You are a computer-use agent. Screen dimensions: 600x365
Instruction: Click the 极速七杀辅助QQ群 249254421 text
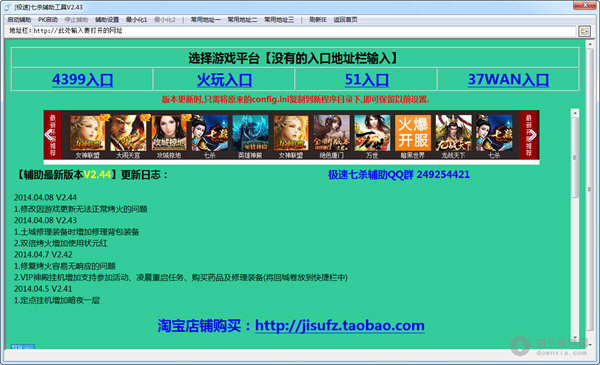click(x=399, y=175)
